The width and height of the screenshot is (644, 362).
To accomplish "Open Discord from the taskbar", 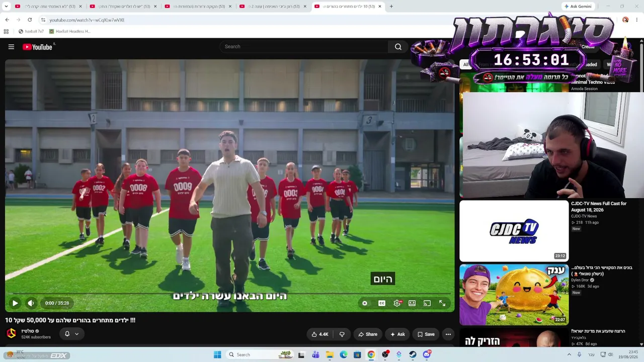I will [427, 354].
